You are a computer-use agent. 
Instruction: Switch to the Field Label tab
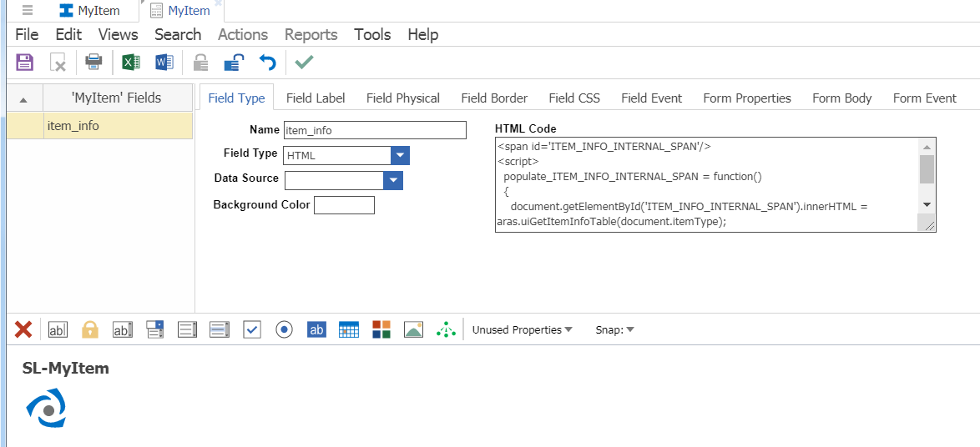pos(316,98)
